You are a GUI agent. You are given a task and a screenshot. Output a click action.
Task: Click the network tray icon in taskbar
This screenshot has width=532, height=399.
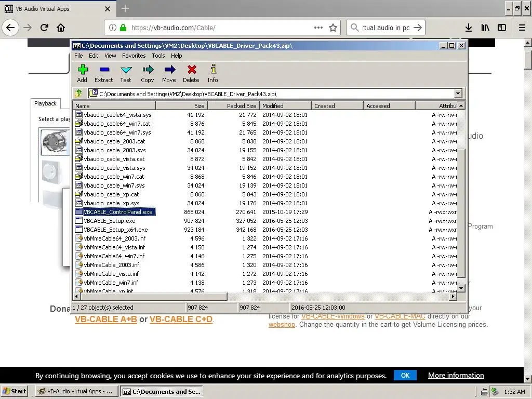(495, 392)
